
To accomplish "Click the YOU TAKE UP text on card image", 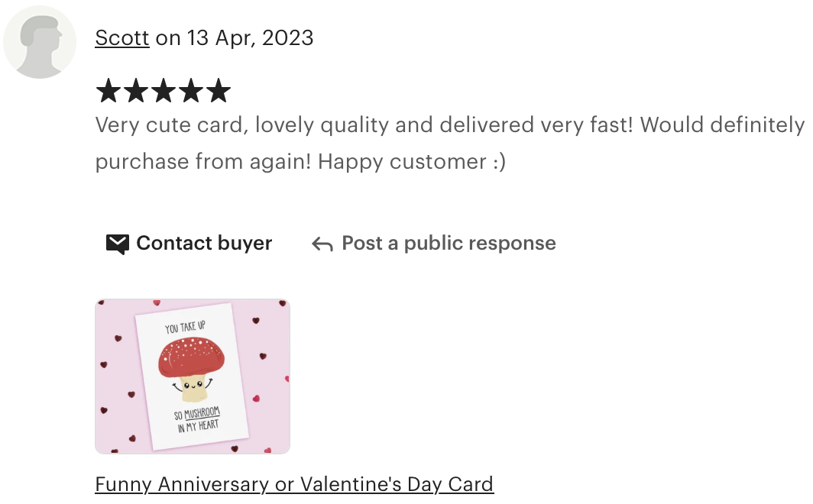I will 185,328.
